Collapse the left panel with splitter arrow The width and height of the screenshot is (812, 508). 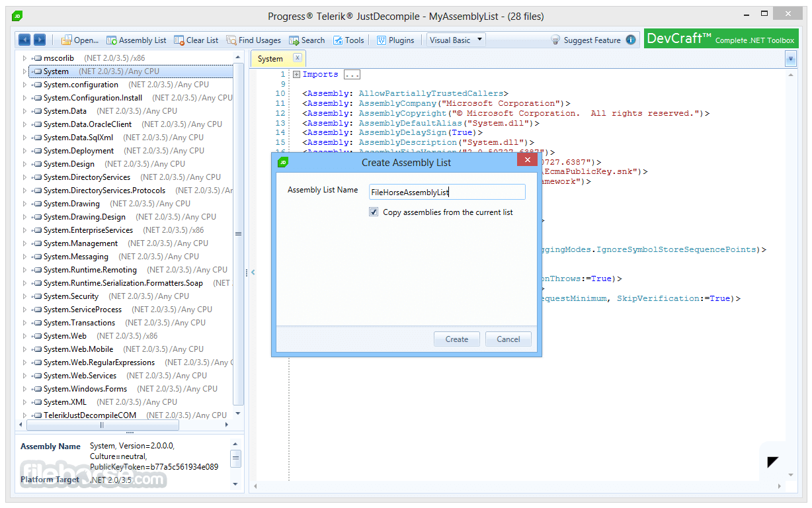253,272
